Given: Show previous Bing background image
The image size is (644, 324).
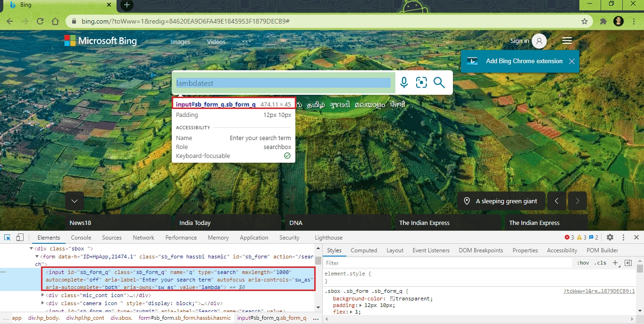Looking at the screenshot, I should coord(557,201).
